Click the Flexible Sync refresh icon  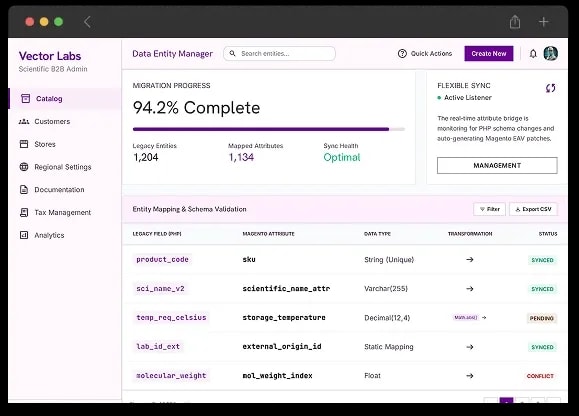(x=551, y=88)
